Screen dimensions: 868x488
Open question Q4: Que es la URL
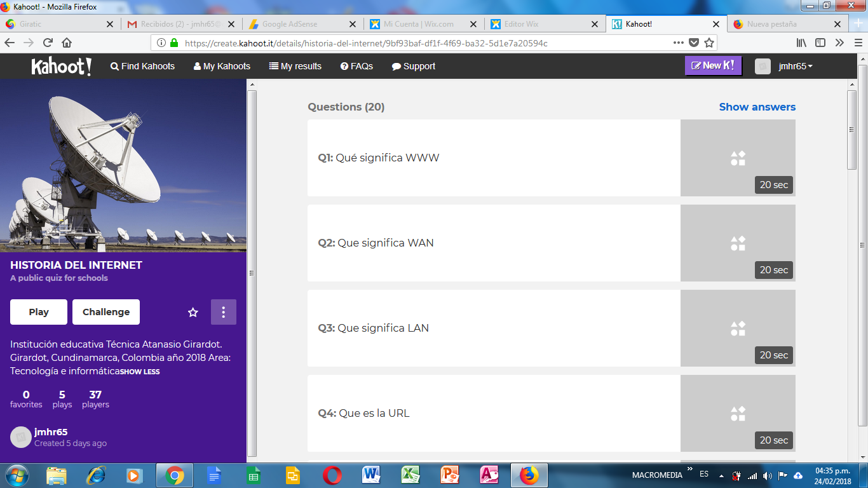494,413
